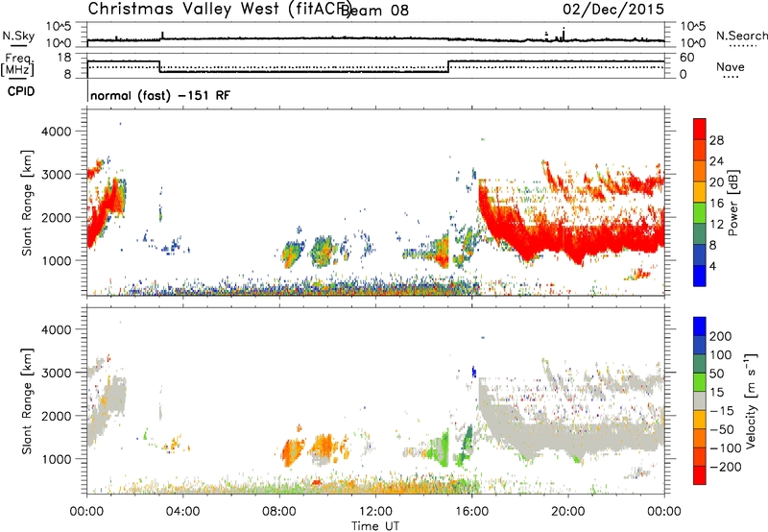Click the 'Beam 08' label
This screenshot has height=532, width=768.
pyautogui.click(x=374, y=11)
